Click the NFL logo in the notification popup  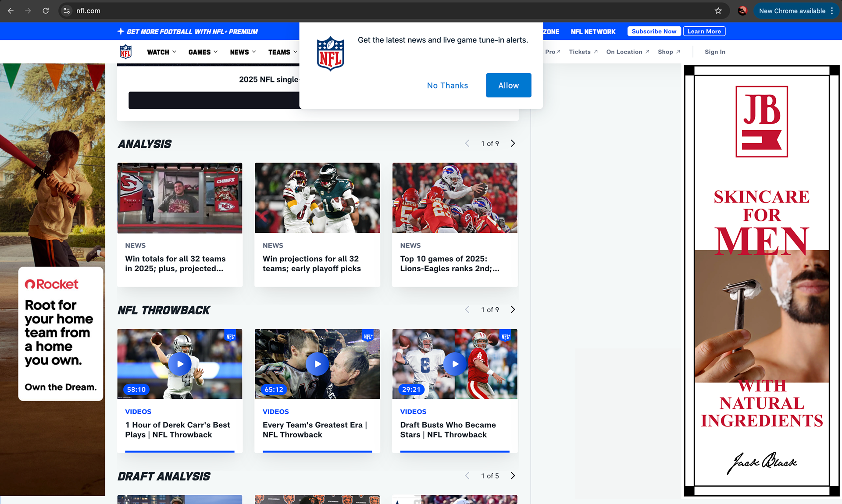pyautogui.click(x=330, y=53)
